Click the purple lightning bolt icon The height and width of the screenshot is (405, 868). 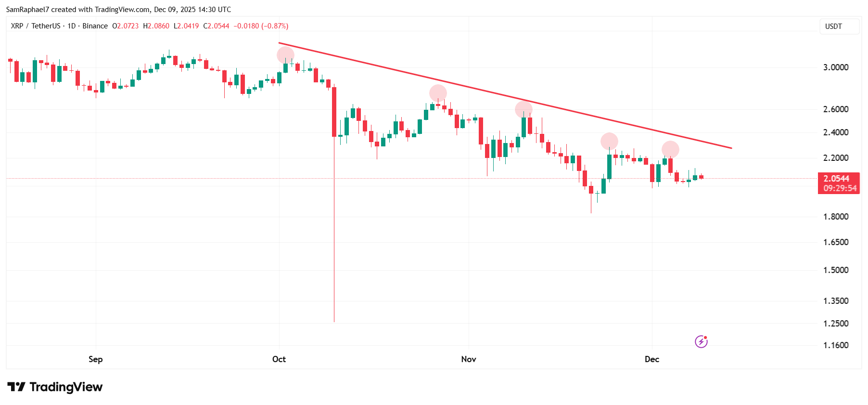(x=701, y=341)
